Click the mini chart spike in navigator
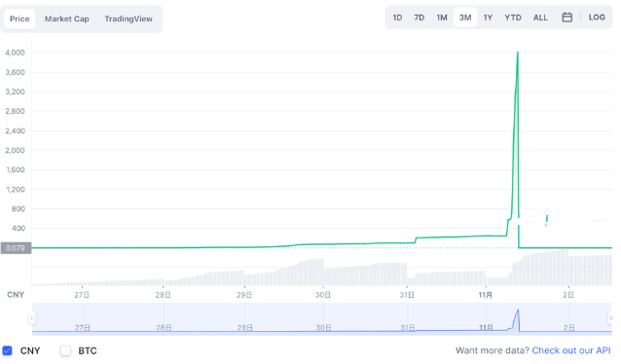Screen dimensions: 621x364 click(x=517, y=319)
